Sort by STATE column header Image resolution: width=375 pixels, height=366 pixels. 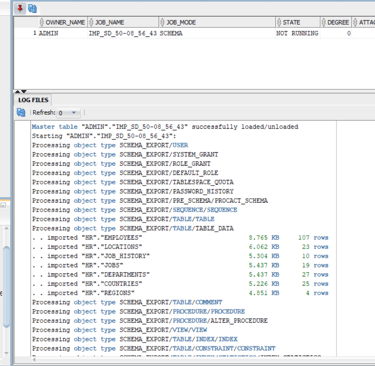point(297,22)
